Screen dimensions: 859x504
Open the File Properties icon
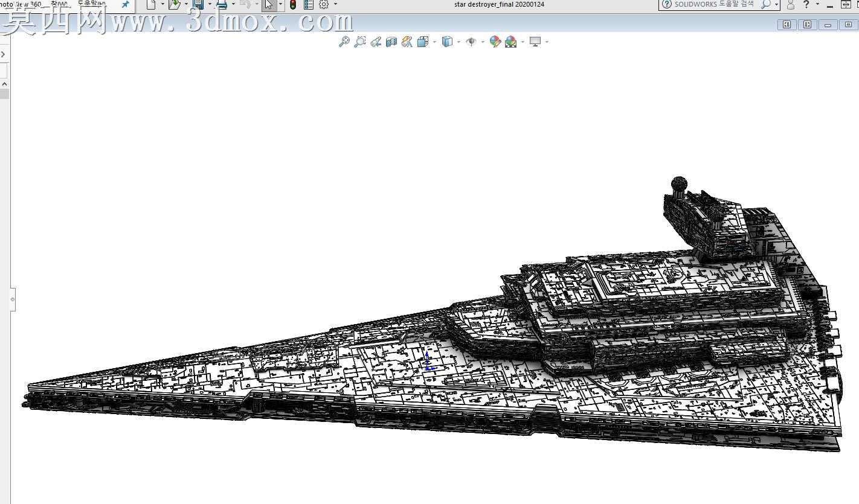pyautogui.click(x=309, y=5)
